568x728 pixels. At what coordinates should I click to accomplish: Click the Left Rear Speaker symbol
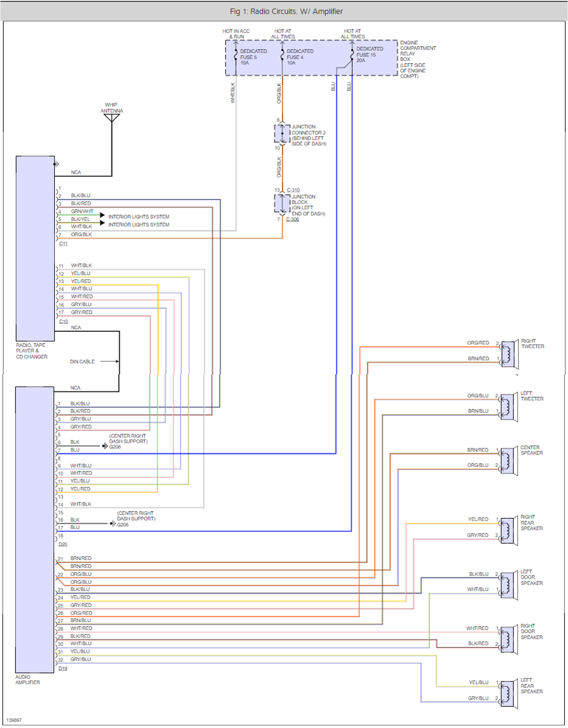click(508, 694)
